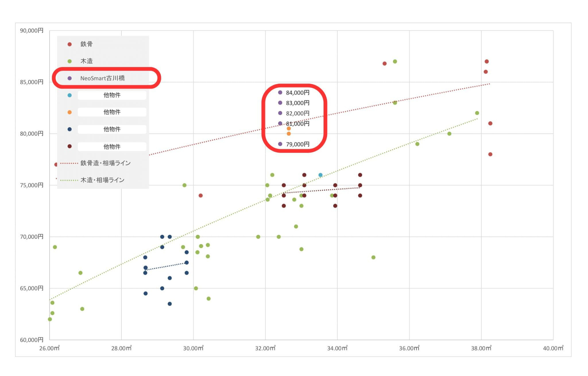
Task: Click the 32.00㎡ horizontal axis label
Action: 265,348
